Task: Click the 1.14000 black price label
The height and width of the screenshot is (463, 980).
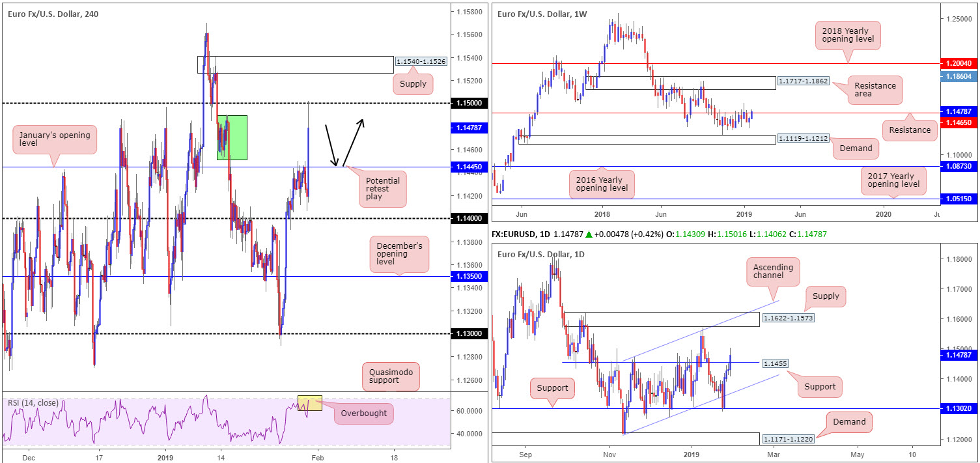Action: point(470,219)
